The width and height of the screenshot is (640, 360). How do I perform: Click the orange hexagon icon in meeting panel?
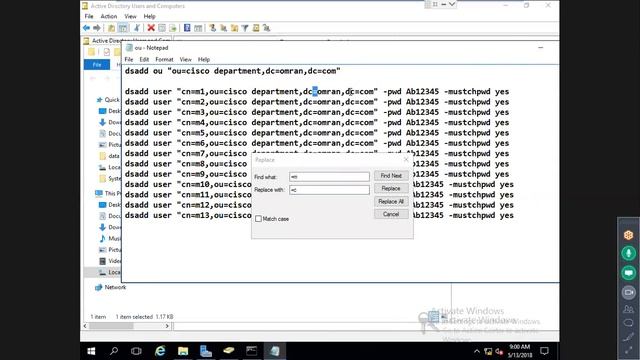tap(629, 235)
